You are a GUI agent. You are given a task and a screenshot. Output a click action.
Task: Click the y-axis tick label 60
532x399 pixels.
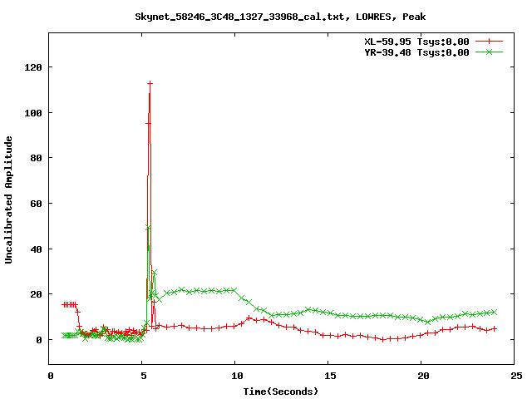point(36,204)
